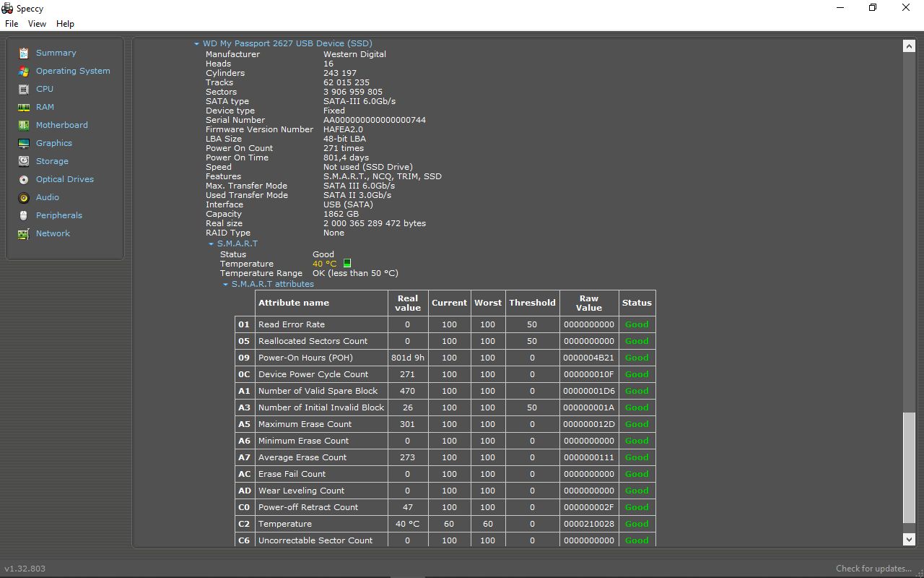Select the Read Error Rate row
Viewport: 924px width, 578px height.
(x=445, y=324)
